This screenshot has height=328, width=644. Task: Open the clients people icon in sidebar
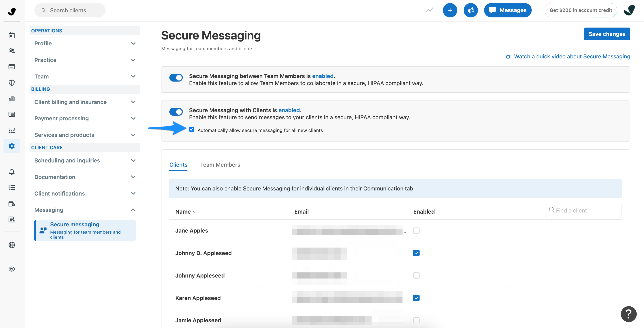point(11,51)
